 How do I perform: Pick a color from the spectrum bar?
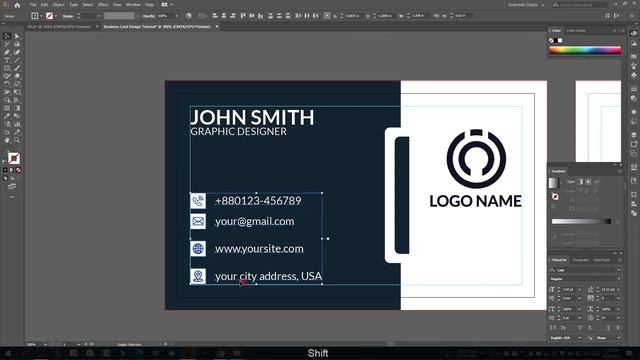pyautogui.click(x=585, y=51)
